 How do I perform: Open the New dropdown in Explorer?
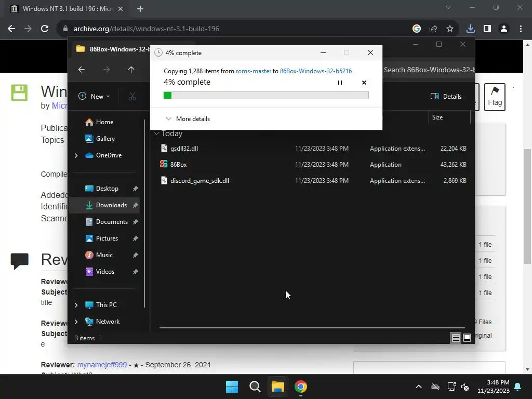94,96
